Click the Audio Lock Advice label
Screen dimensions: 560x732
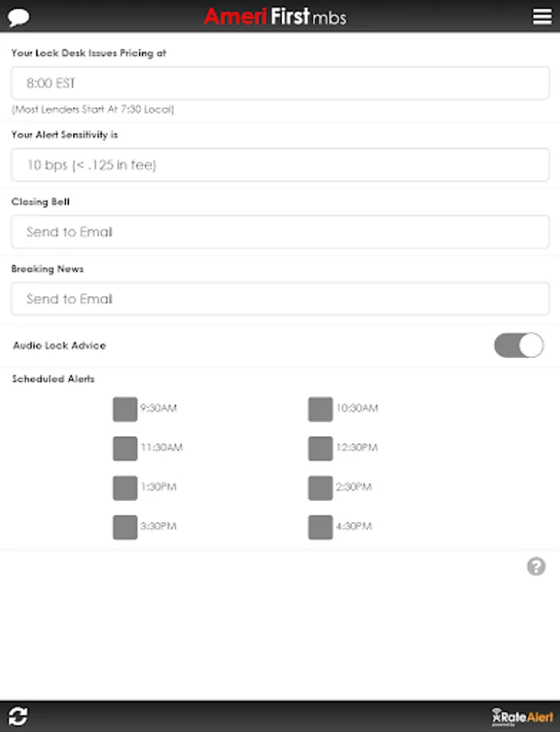click(59, 346)
